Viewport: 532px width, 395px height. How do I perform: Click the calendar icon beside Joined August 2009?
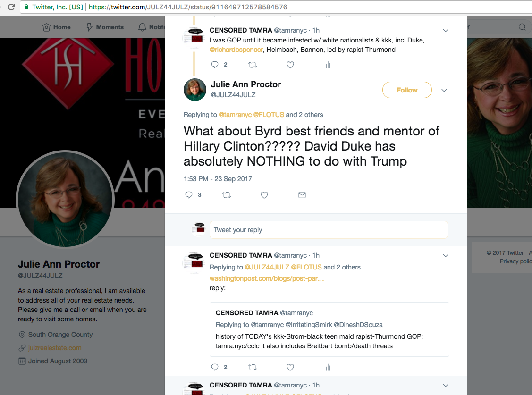22,361
